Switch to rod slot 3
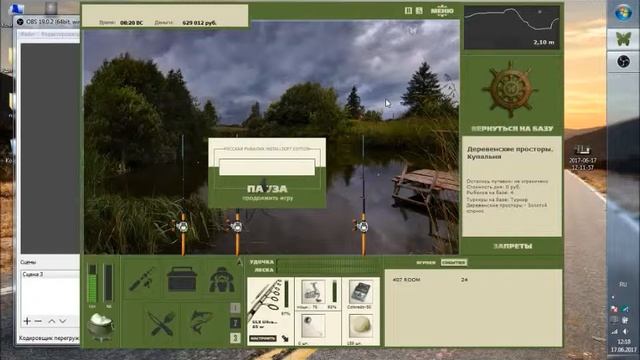 [235, 338]
